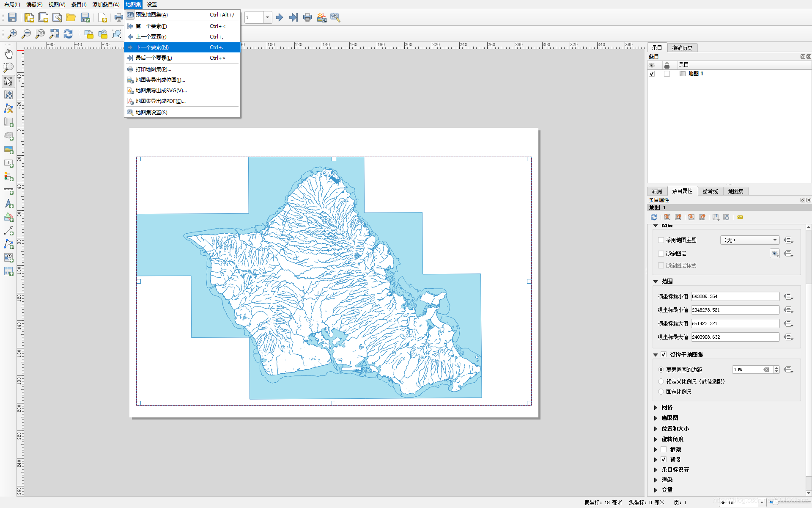Click the Save layout icon
The width and height of the screenshot is (812, 508).
click(12, 17)
